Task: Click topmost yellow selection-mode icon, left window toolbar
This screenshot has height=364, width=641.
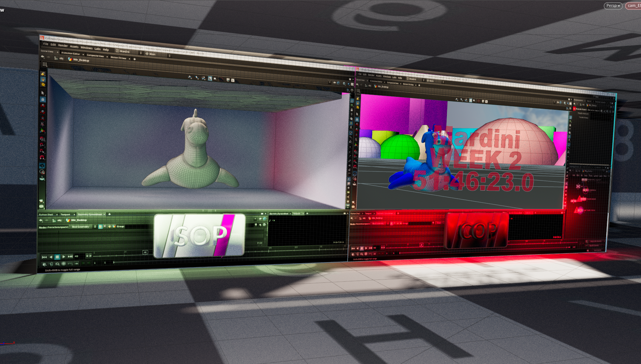Action: (43, 74)
